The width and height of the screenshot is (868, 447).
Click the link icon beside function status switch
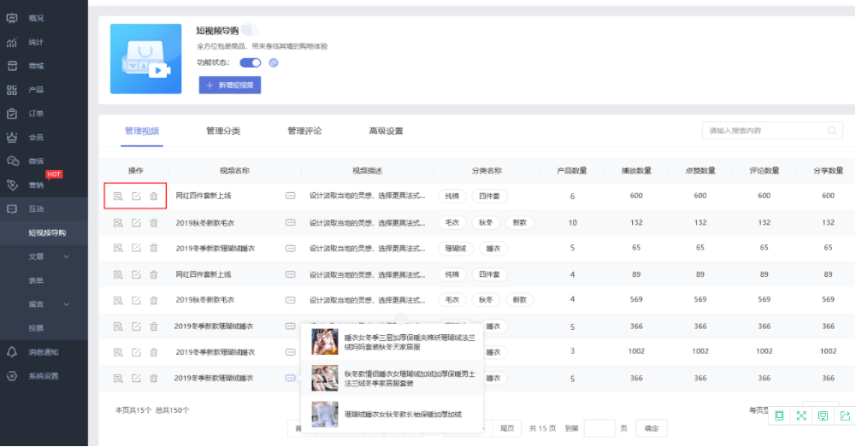pos(274,63)
